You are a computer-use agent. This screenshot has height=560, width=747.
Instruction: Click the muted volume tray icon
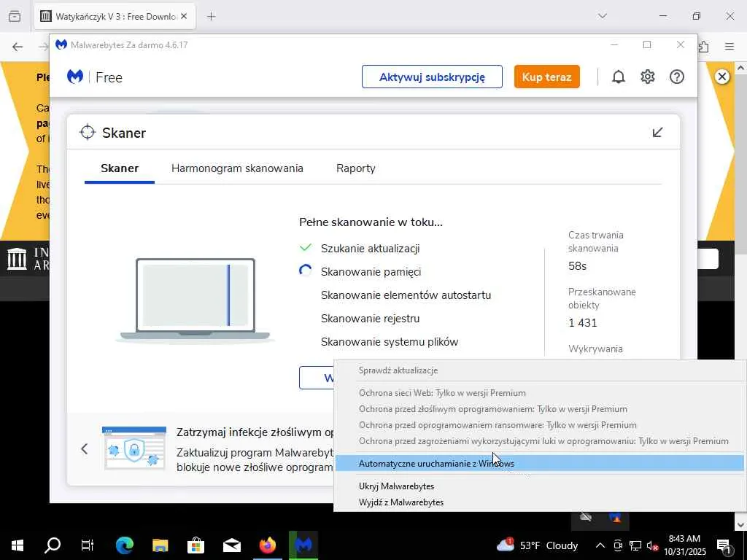(x=652, y=545)
